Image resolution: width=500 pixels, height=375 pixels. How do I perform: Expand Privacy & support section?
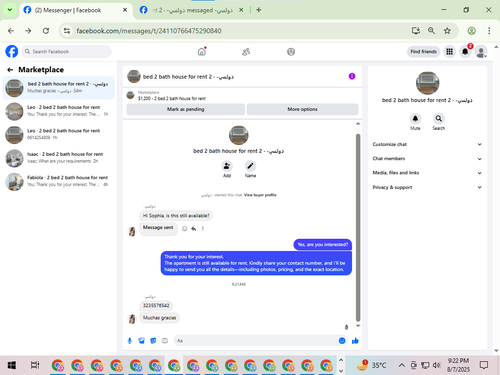click(427, 187)
